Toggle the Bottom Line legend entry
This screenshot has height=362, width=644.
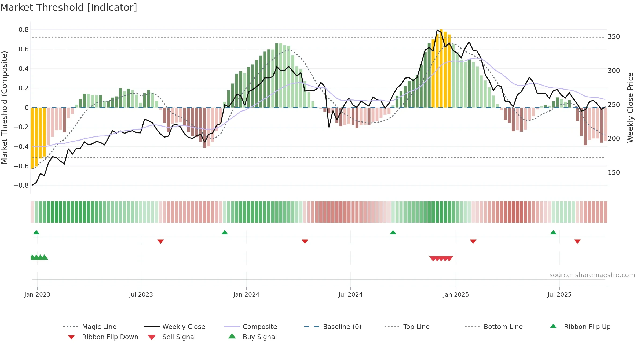(x=494, y=327)
